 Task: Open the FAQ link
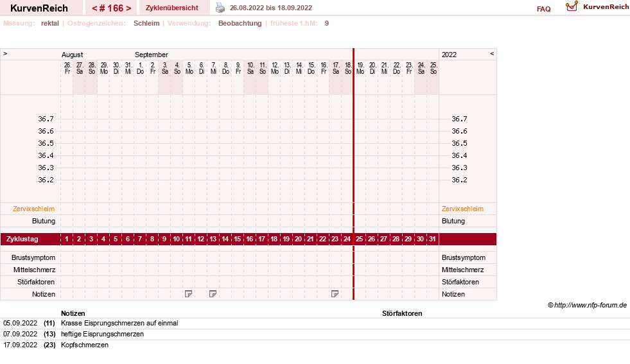click(x=543, y=9)
